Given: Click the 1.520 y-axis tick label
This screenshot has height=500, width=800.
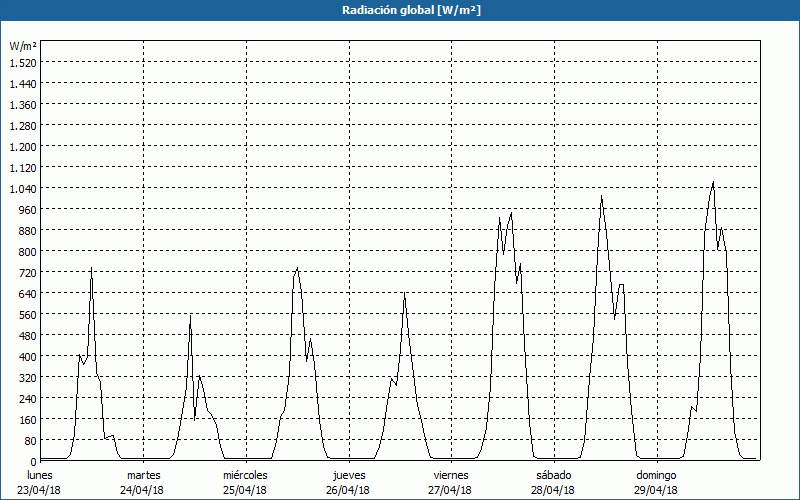Looking at the screenshot, I should tap(22, 62).
